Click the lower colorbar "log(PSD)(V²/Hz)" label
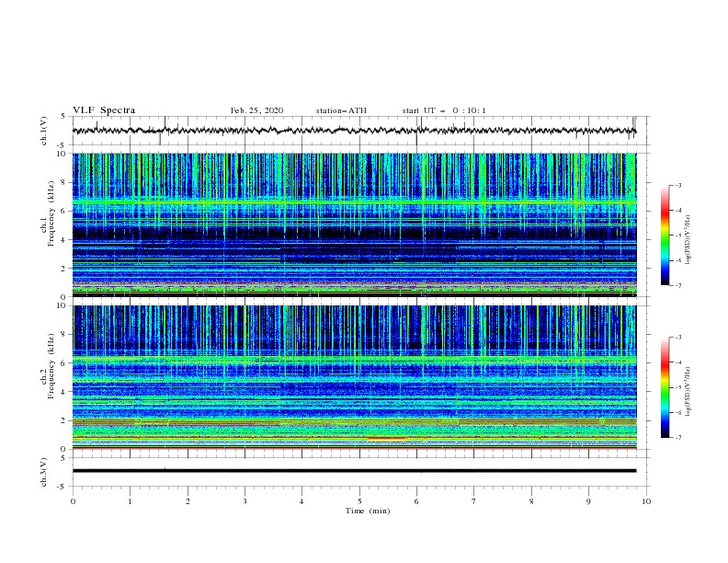 [x=688, y=392]
